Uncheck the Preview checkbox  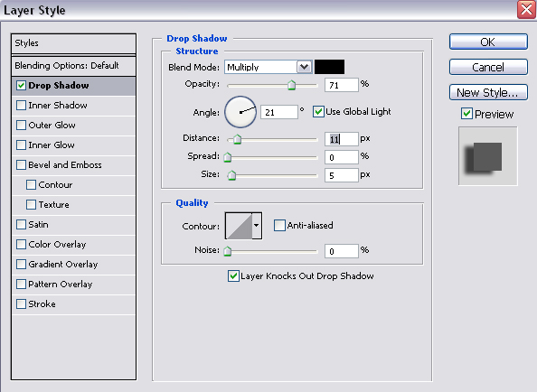pyautogui.click(x=466, y=114)
